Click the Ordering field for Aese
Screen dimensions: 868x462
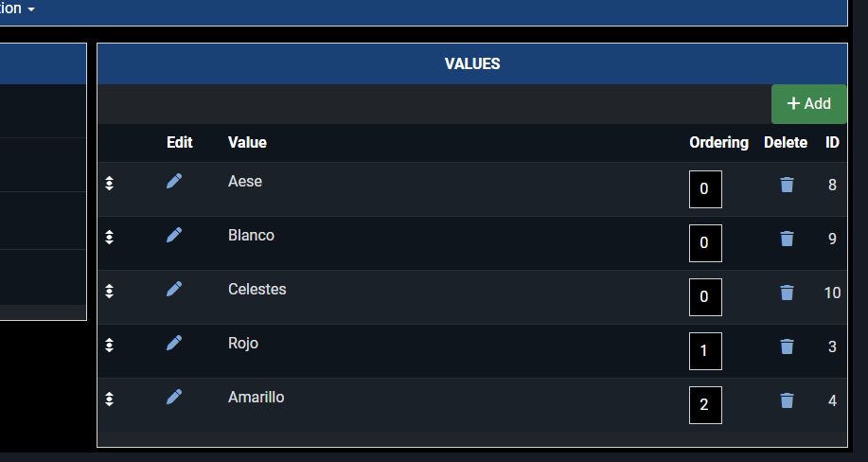coord(705,189)
